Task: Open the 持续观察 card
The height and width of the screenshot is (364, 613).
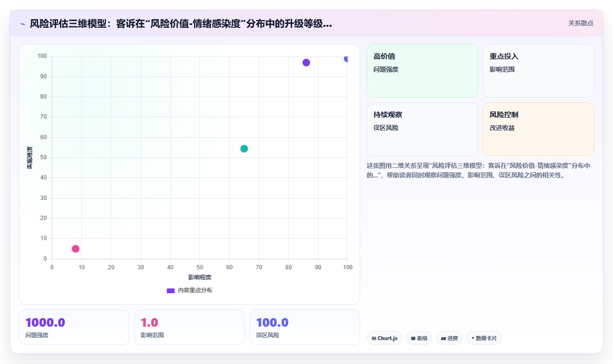Action: (422, 129)
